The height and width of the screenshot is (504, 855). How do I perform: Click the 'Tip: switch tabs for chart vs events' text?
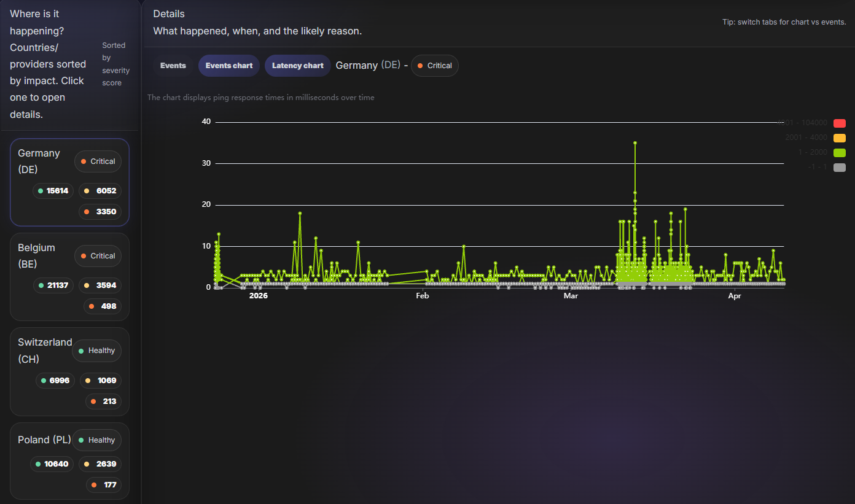click(784, 22)
